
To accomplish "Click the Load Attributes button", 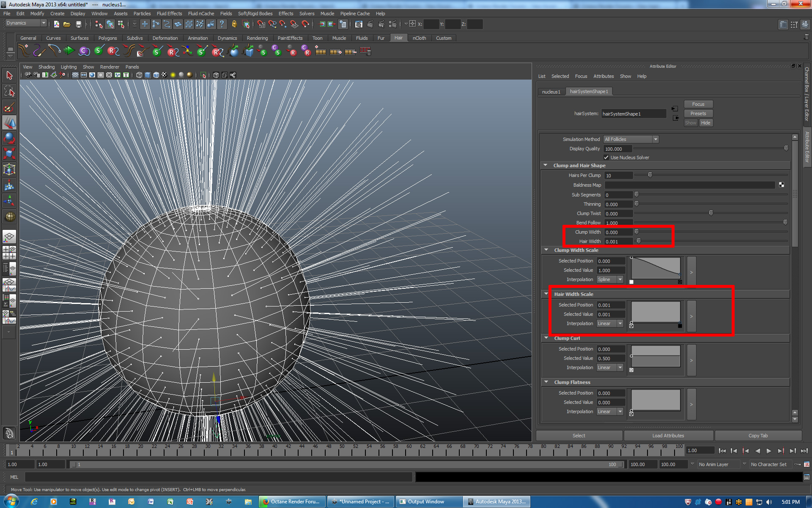I will pos(668,436).
